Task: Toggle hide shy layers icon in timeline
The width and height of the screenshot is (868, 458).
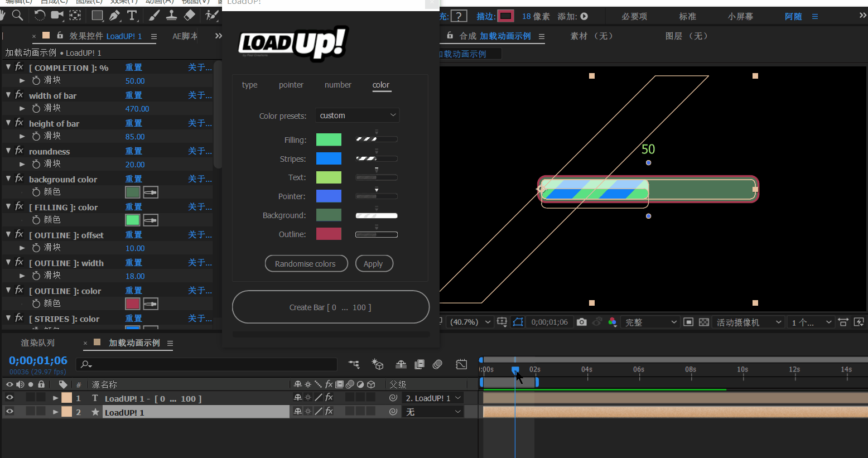Action: click(x=401, y=364)
